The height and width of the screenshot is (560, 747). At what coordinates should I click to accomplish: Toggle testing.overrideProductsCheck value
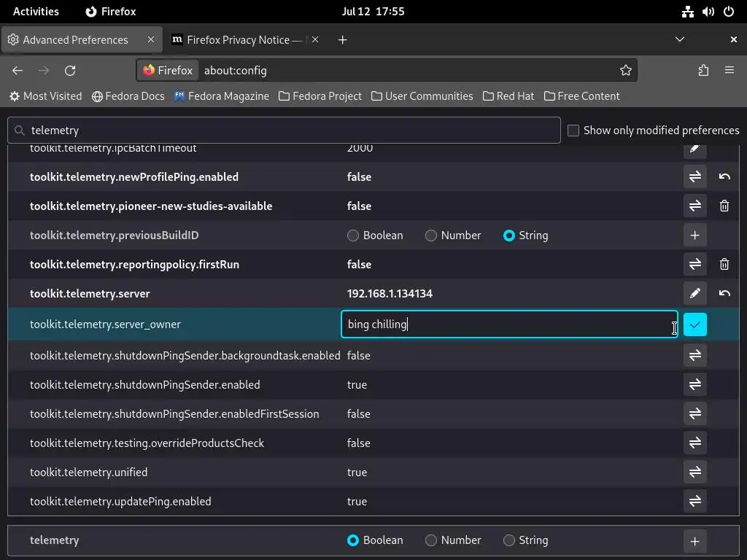(x=694, y=443)
